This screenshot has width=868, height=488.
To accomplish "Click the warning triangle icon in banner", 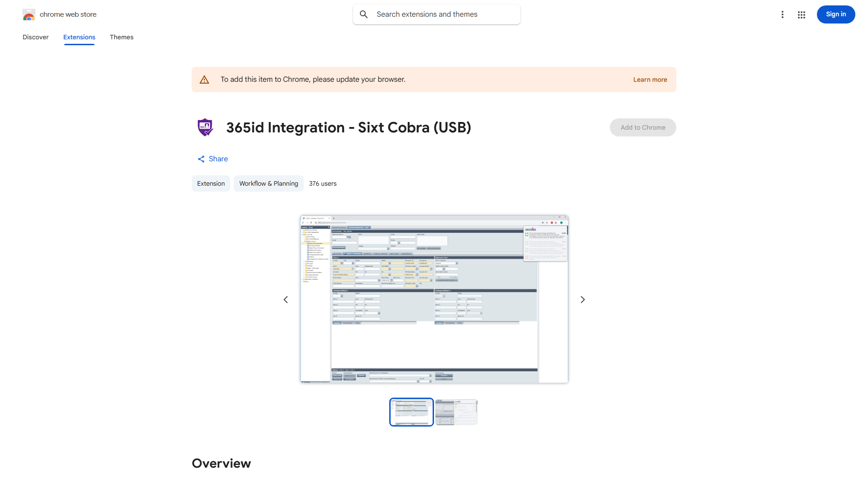I will [204, 80].
